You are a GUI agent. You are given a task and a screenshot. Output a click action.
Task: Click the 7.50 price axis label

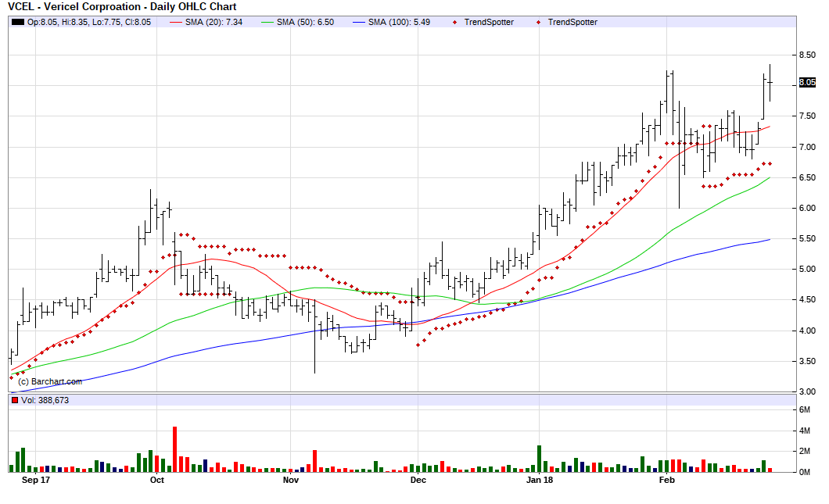807,116
